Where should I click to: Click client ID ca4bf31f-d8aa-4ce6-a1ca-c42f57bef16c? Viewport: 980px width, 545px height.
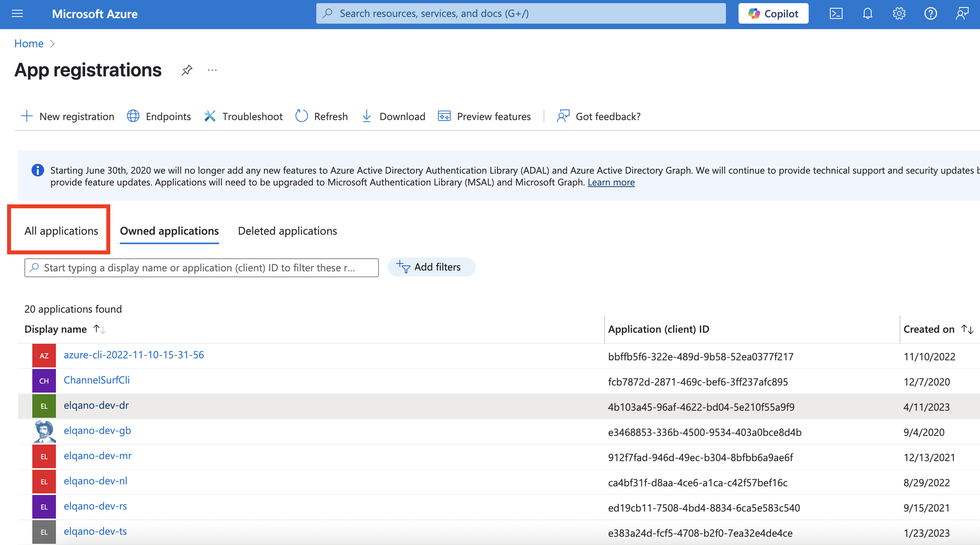click(698, 482)
